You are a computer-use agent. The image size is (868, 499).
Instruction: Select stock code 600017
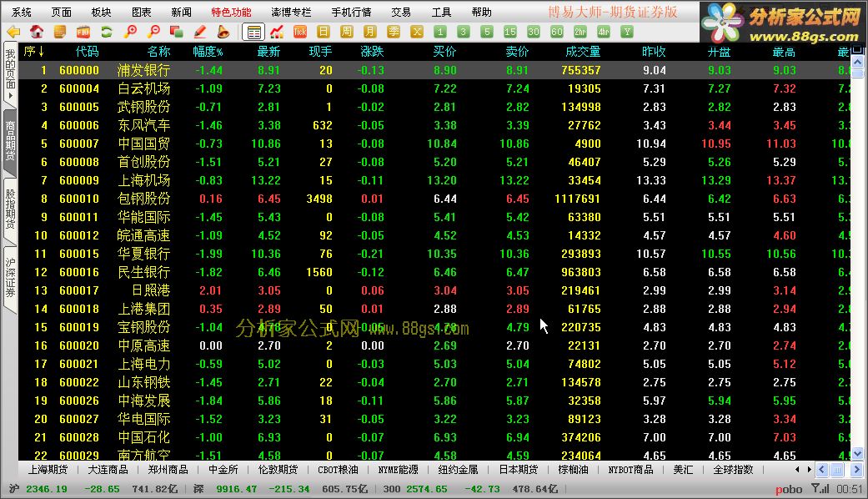(79, 290)
